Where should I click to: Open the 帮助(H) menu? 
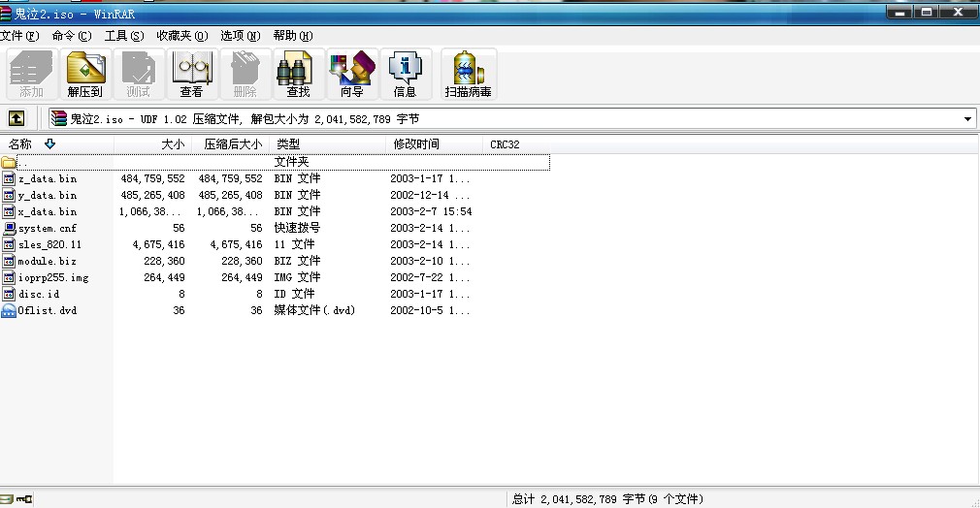pyautogui.click(x=292, y=36)
